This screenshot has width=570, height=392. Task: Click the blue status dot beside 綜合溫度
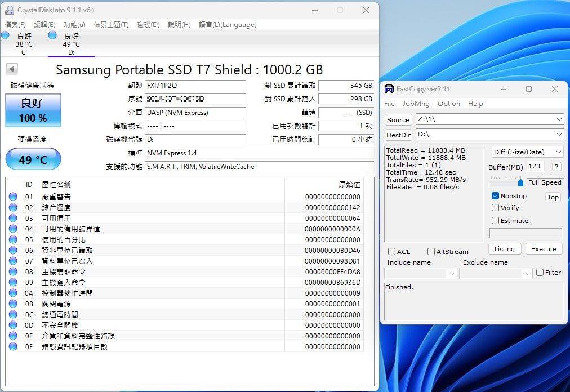13,207
